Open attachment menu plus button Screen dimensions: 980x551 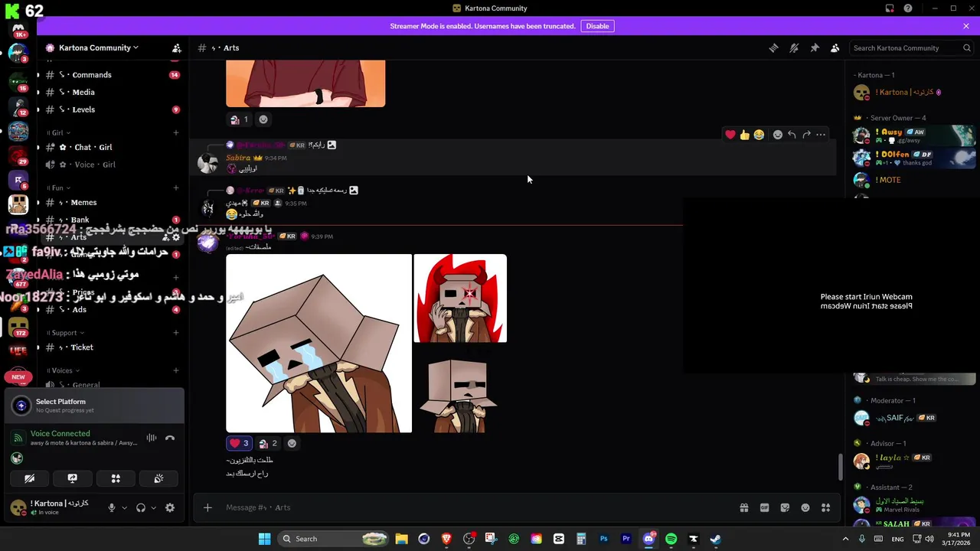[207, 507]
